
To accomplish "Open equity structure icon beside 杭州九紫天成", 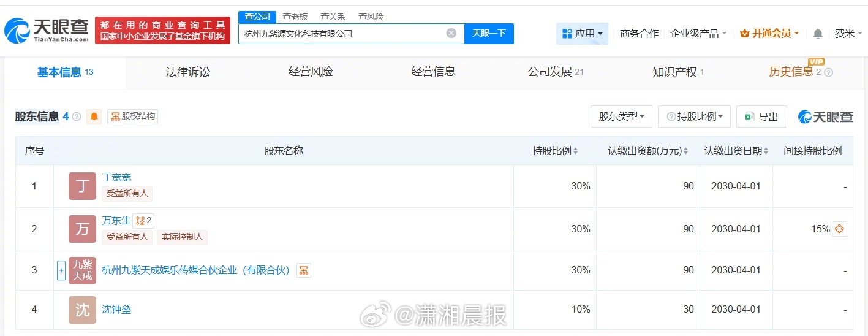I will point(303,270).
